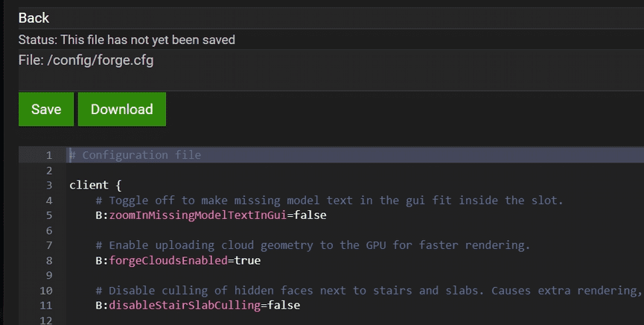Click the 'false' value of zoomInMissingModelTextInGui
Image resolution: width=644 pixels, height=325 pixels.
coord(310,215)
